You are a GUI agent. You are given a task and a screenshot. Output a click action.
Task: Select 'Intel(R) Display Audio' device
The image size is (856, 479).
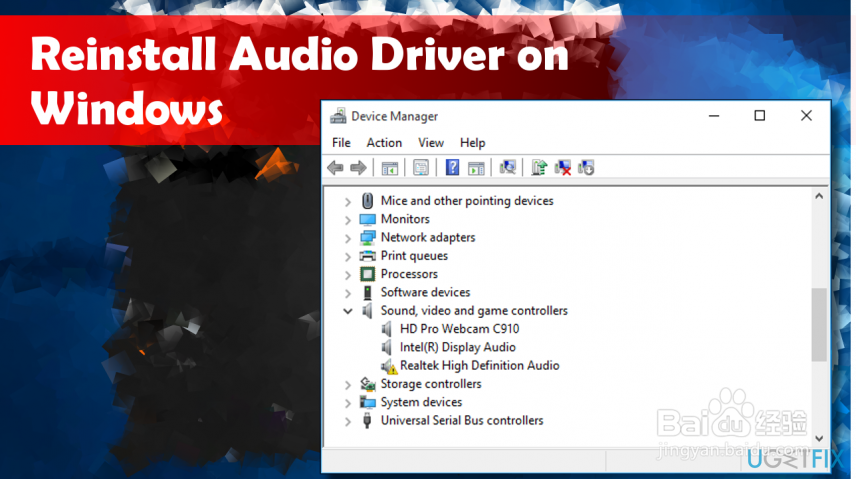click(457, 347)
